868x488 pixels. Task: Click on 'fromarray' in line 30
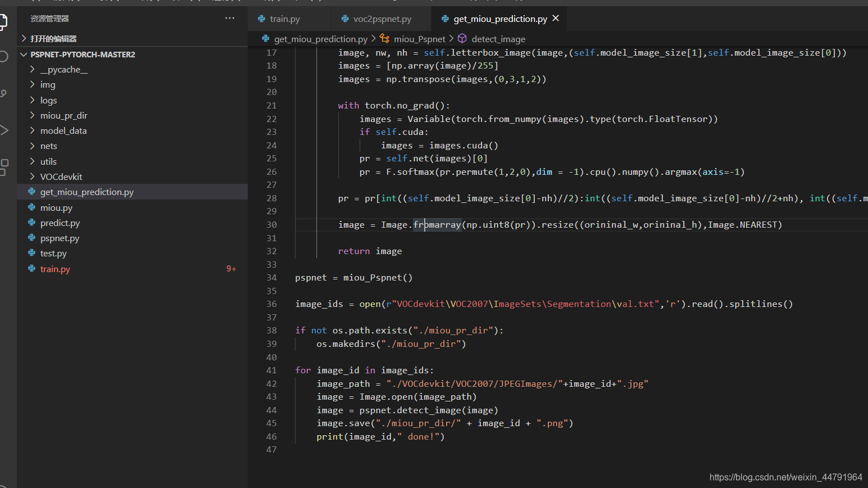tap(437, 224)
